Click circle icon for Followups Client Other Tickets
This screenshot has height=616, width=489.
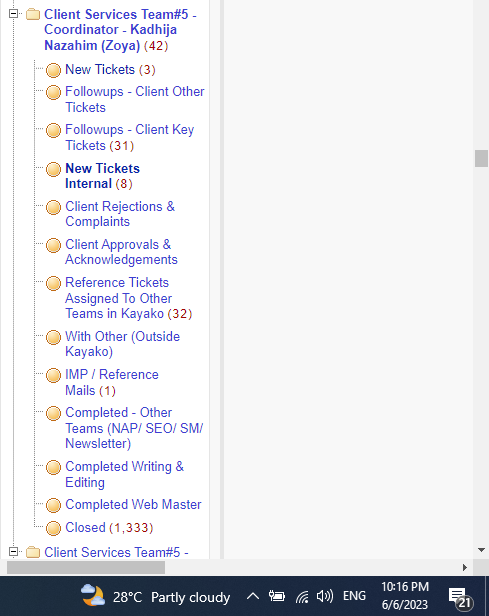[53, 93]
